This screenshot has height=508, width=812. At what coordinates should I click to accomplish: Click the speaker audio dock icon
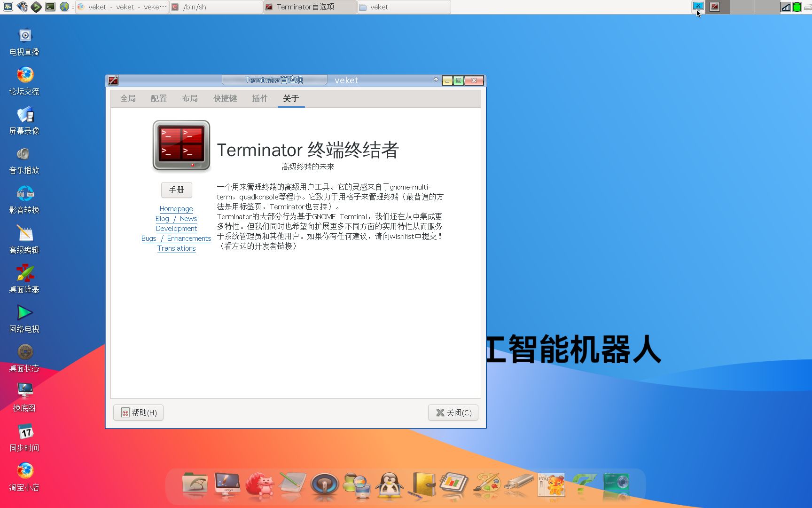pos(324,484)
